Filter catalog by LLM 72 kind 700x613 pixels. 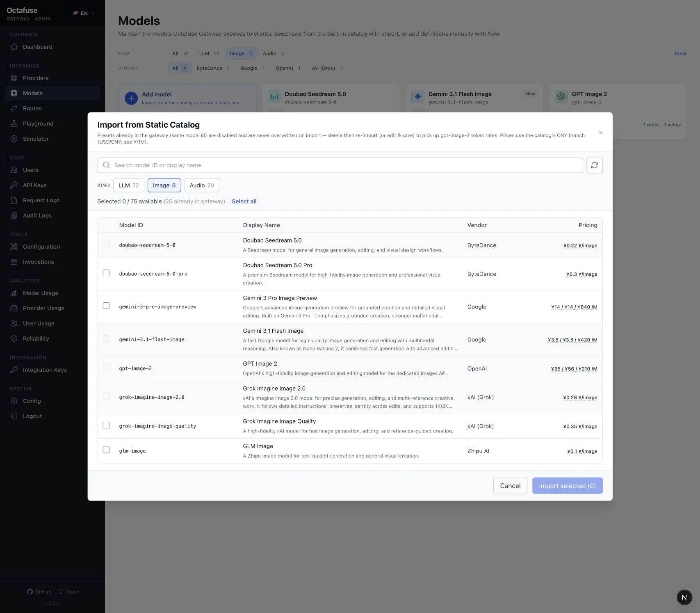click(x=129, y=185)
